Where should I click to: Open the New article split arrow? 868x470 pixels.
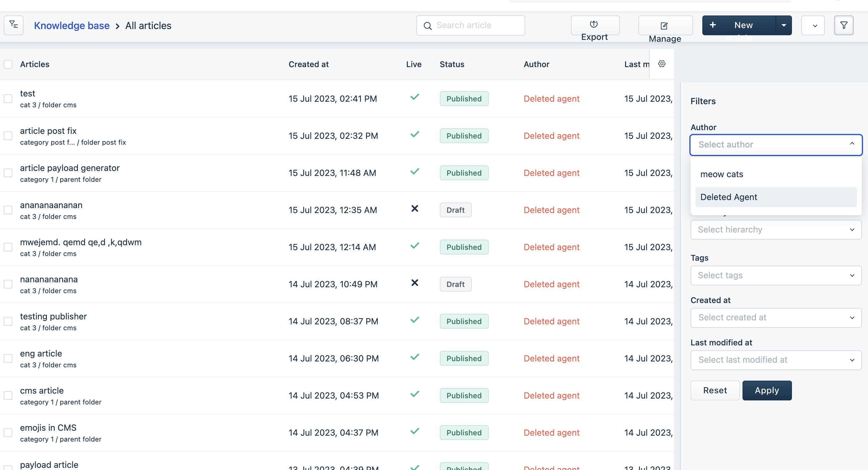pyautogui.click(x=784, y=25)
